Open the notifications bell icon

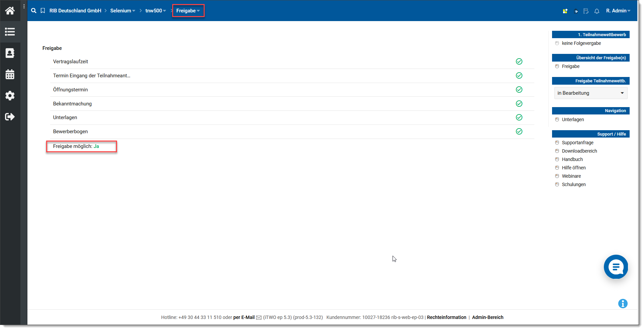click(597, 11)
